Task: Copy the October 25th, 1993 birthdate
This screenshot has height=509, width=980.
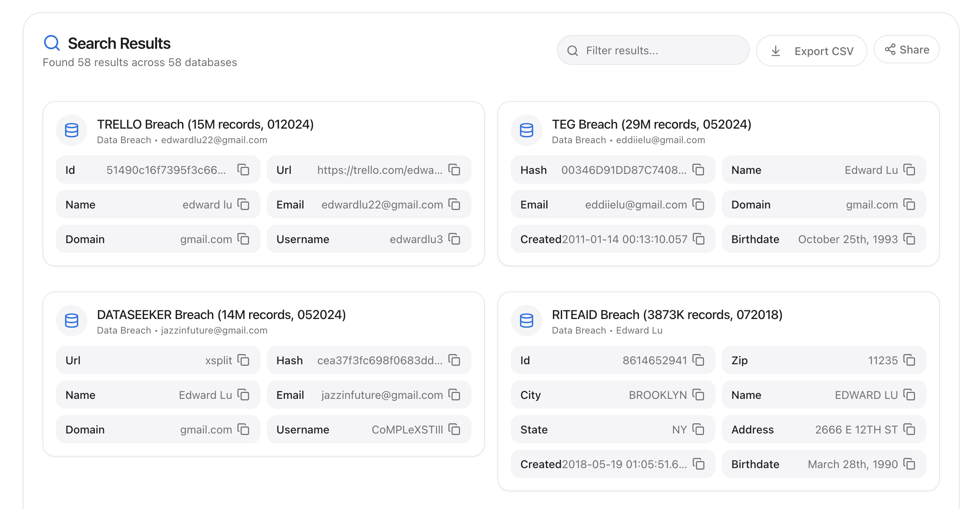Action: pos(910,239)
